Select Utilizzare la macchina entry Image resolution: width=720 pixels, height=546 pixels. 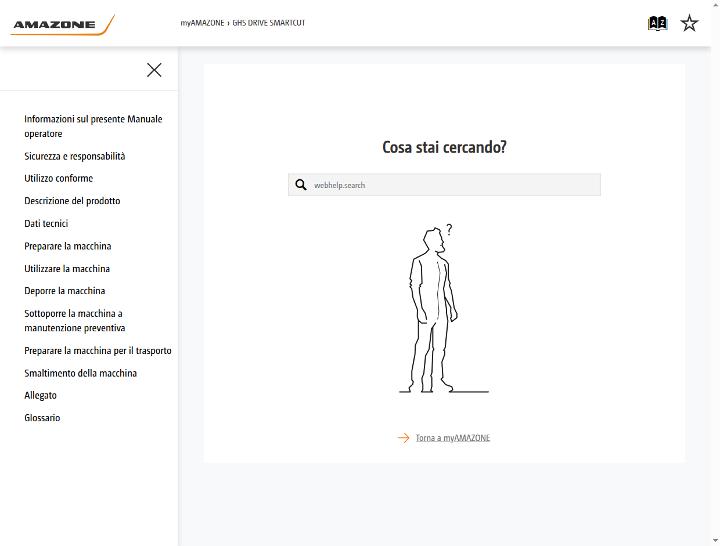(x=67, y=269)
